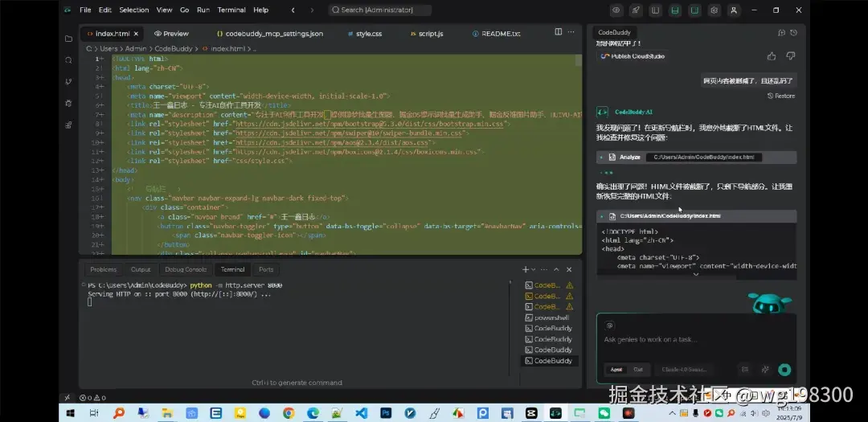Select the Problems panel tab
The image size is (868, 422).
point(104,270)
